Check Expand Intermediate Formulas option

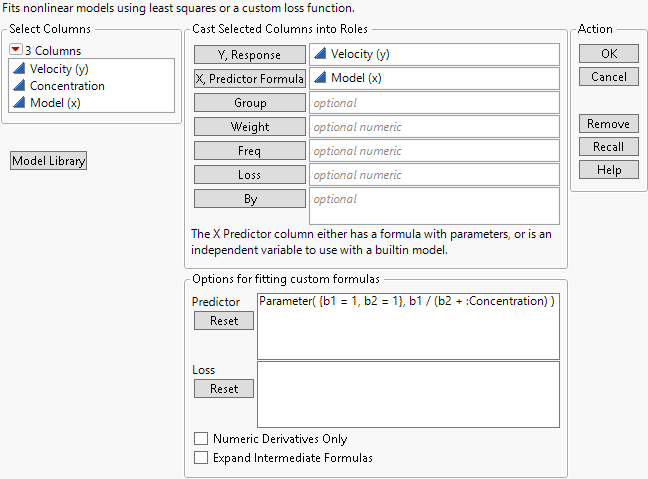tap(201, 458)
